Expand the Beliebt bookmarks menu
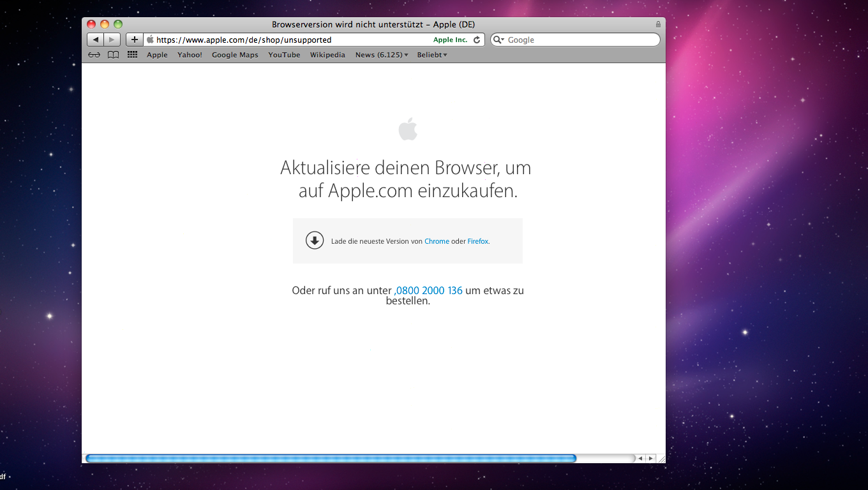Viewport: 868px width, 490px height. (432, 55)
